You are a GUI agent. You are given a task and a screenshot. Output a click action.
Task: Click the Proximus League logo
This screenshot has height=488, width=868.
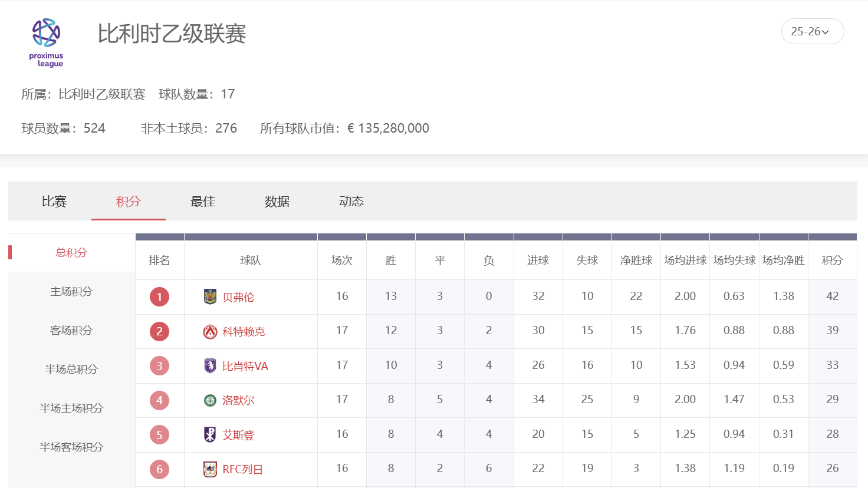click(46, 42)
